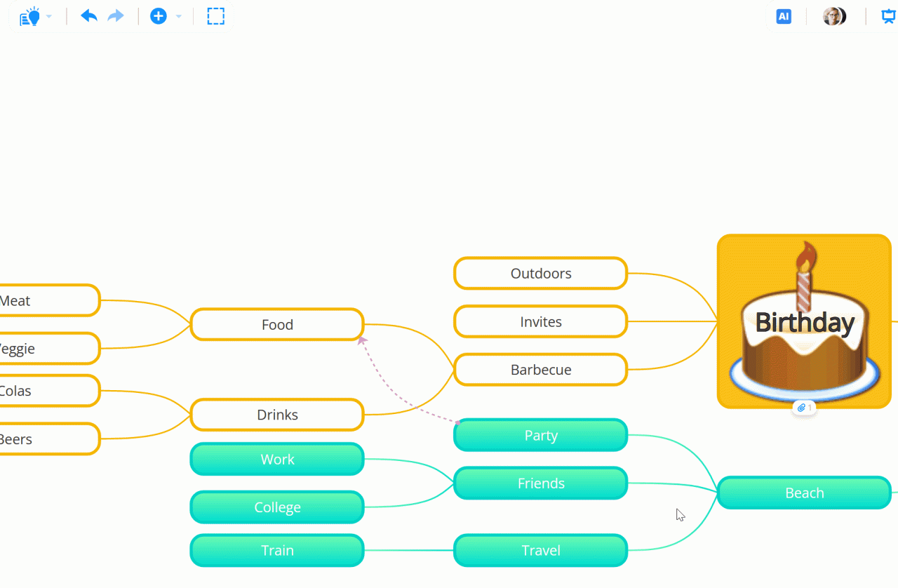
Task: Click the user profile avatar
Action: point(833,15)
